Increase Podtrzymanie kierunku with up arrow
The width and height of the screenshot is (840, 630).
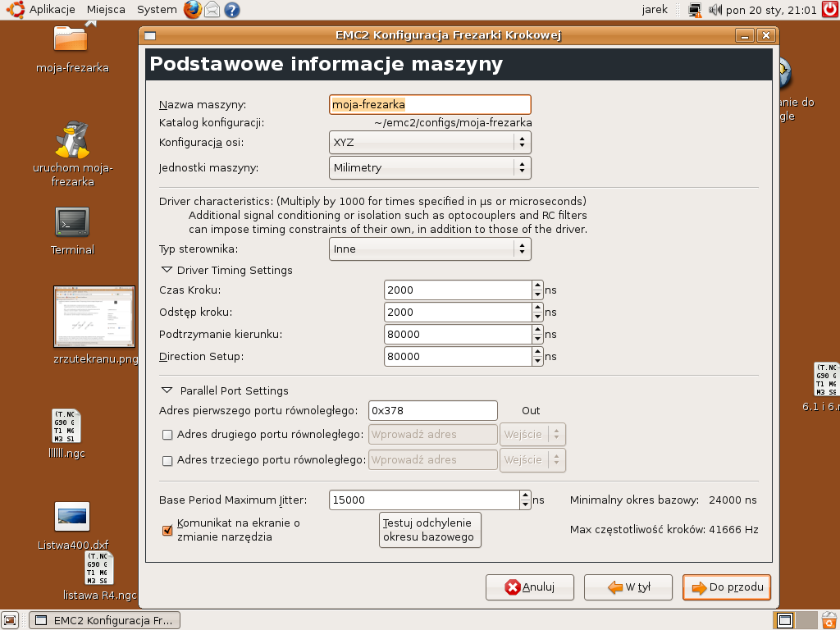tap(538, 330)
